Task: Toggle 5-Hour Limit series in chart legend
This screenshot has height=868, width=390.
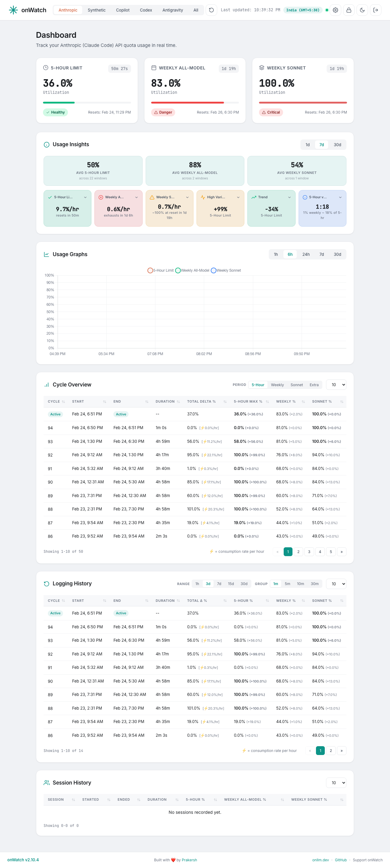Action: click(x=161, y=270)
